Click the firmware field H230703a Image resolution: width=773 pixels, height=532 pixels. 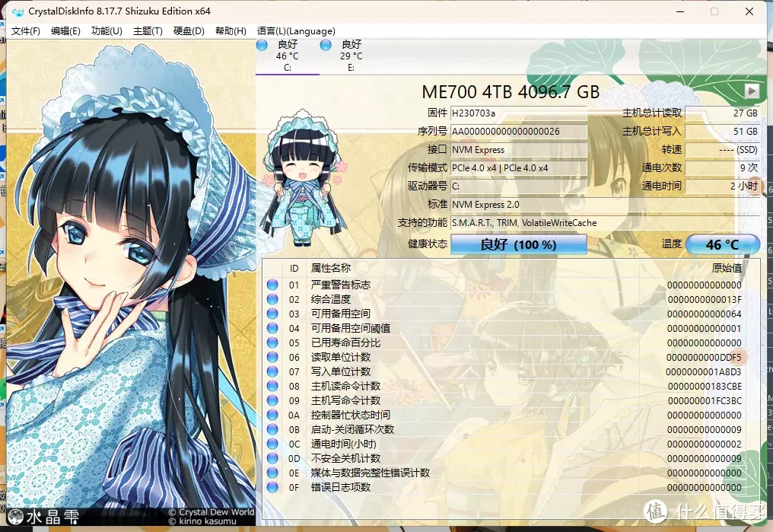519,113
